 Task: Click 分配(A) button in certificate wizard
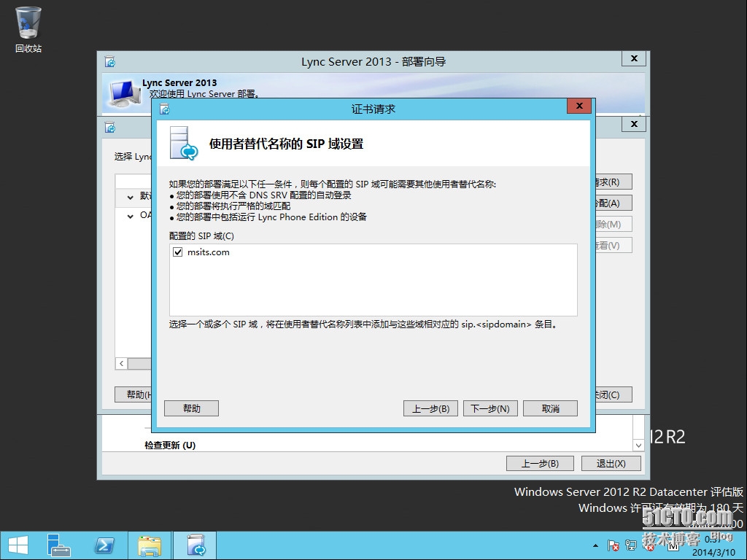(614, 203)
